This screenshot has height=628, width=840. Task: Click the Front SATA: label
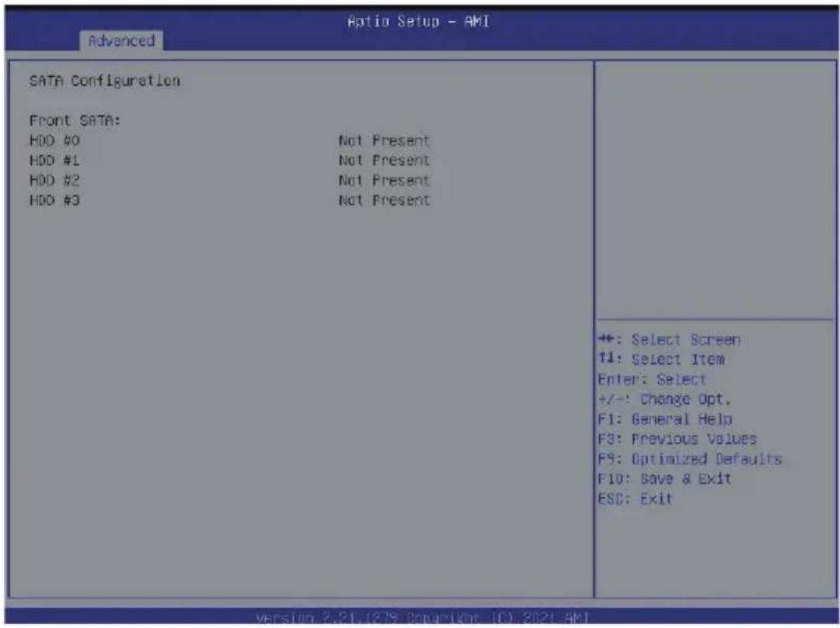tap(75, 121)
